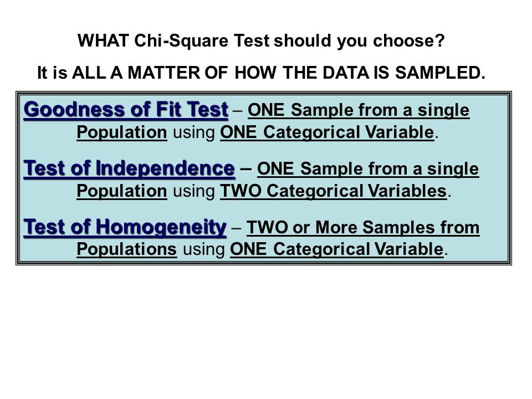The height and width of the screenshot is (399, 532).
Task: Click the word 'using' in the Homogeneity line
Action: pos(203,250)
